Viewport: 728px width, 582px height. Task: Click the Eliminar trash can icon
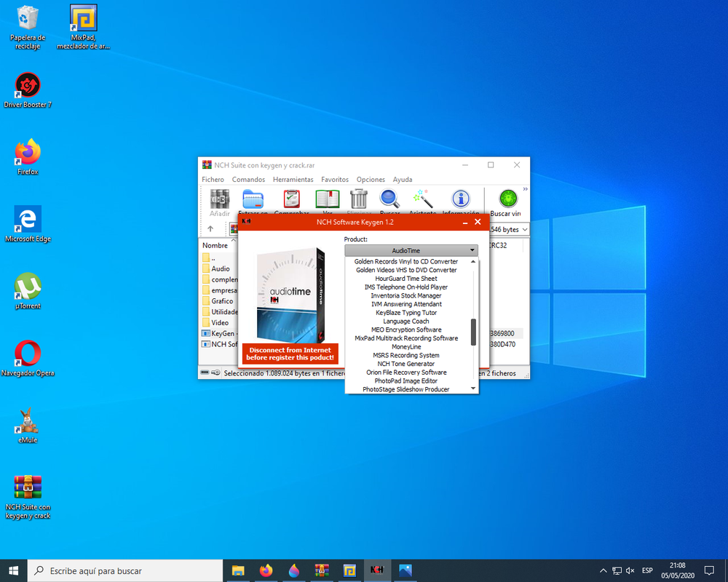359,199
